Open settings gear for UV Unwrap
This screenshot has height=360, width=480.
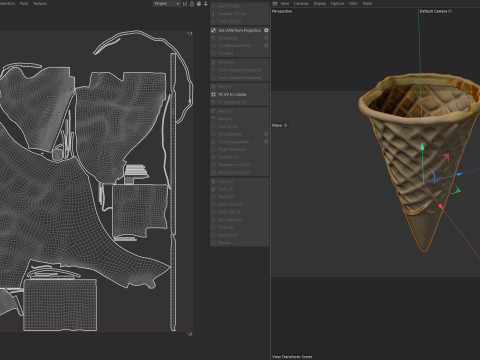(266, 38)
